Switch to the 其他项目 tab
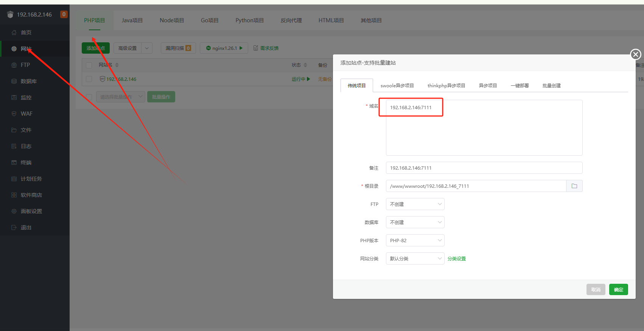The width and height of the screenshot is (644, 331). 371,20
